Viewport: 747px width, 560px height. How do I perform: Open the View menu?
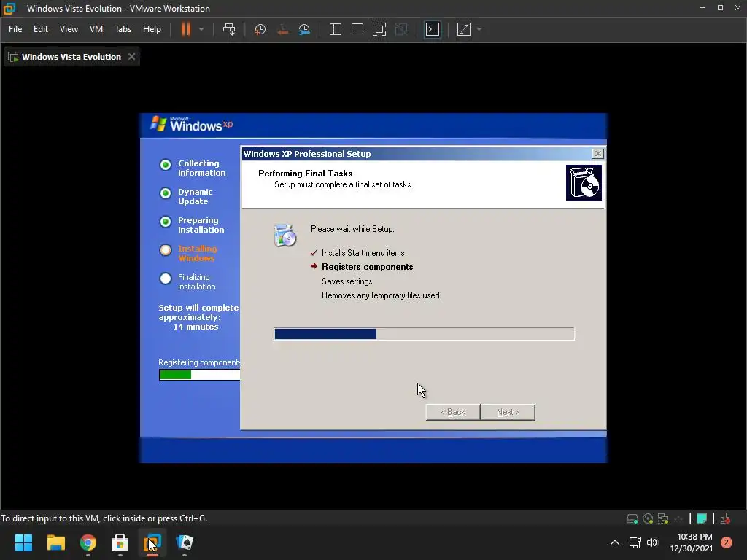69,29
